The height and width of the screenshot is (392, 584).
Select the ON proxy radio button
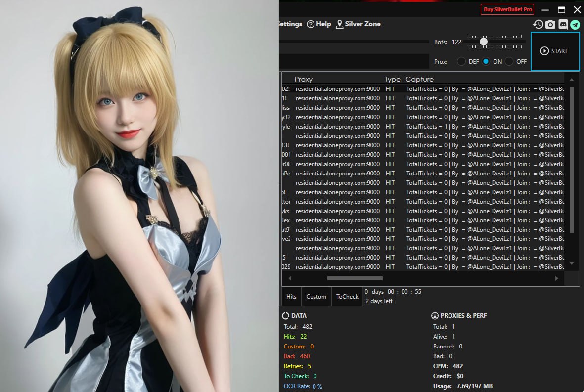[486, 62]
